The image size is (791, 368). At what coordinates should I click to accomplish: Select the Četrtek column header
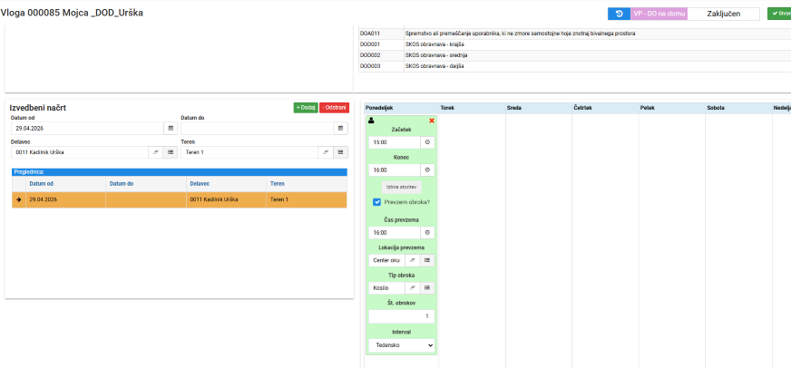pyautogui.click(x=605, y=108)
